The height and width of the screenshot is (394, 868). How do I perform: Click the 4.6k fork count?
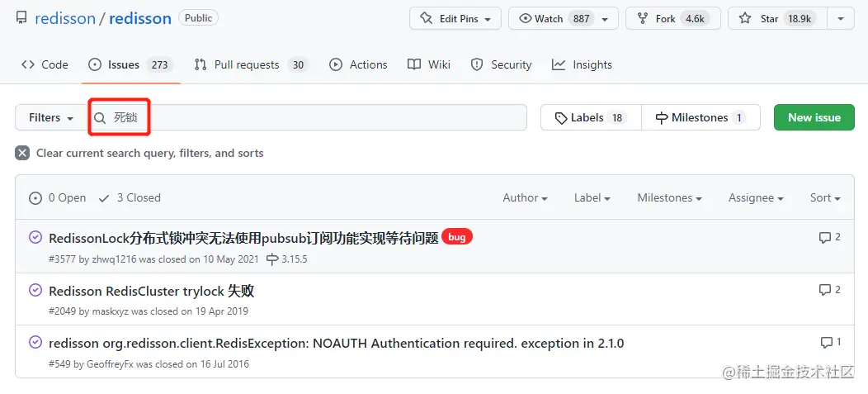(x=695, y=18)
